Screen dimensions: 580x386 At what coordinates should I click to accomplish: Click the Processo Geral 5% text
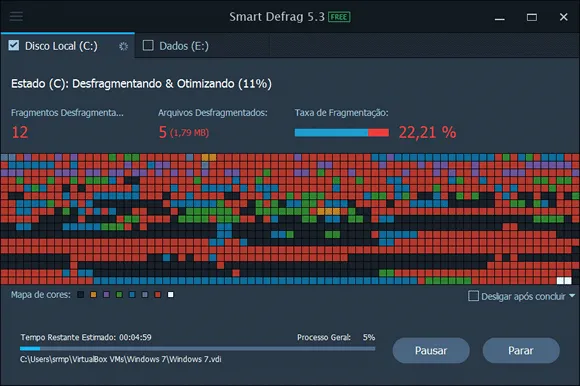point(336,337)
